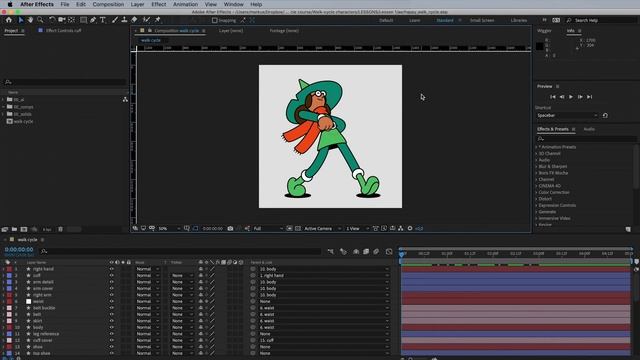
Task: Switch to the Standard workspace
Action: point(445,20)
